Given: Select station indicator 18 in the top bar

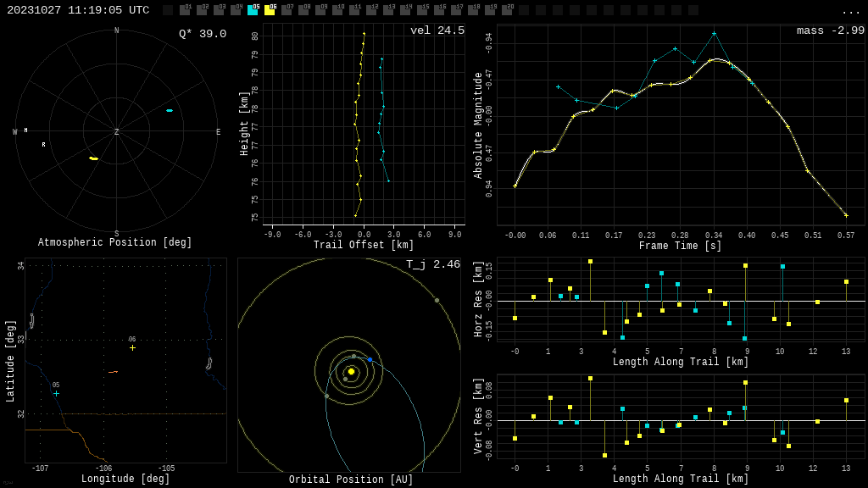Looking at the screenshot, I should [473, 10].
